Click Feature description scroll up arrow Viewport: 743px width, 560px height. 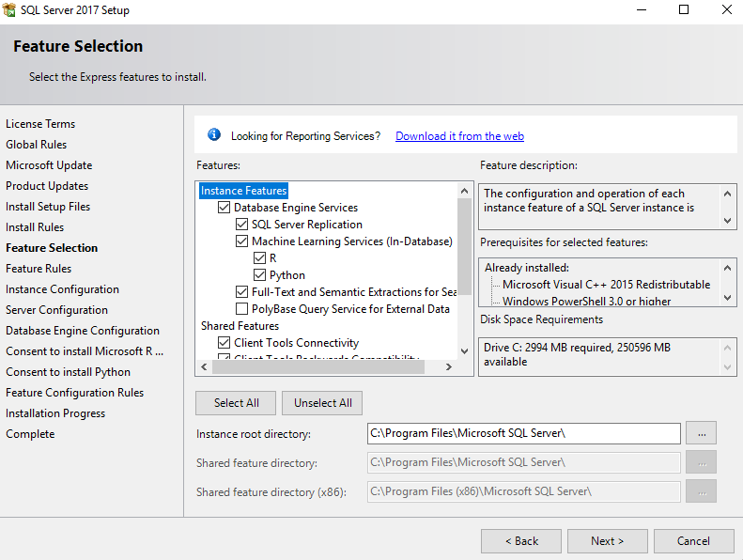point(727,194)
